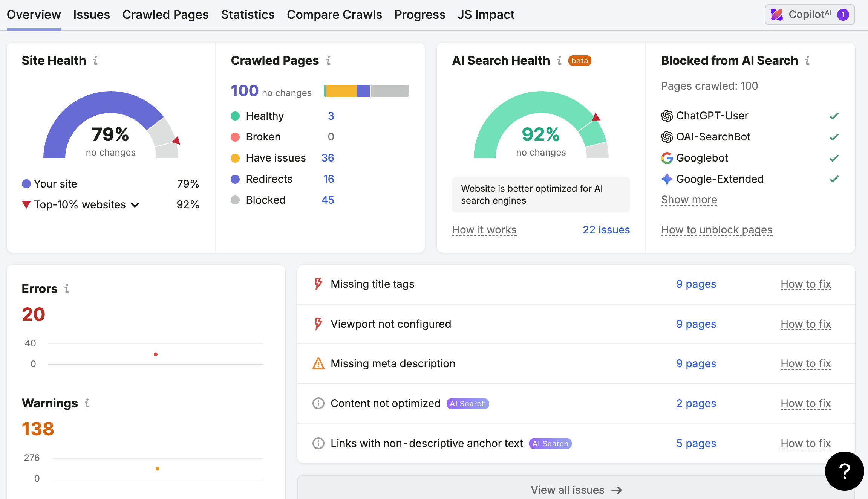Click purple segment of crawled pages bar
This screenshot has height=499, width=868.
(x=364, y=91)
